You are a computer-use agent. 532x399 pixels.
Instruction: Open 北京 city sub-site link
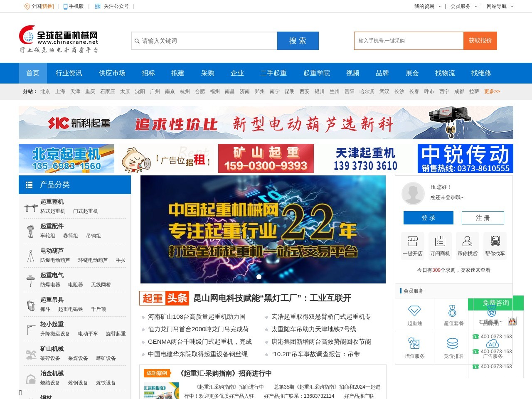(45, 91)
